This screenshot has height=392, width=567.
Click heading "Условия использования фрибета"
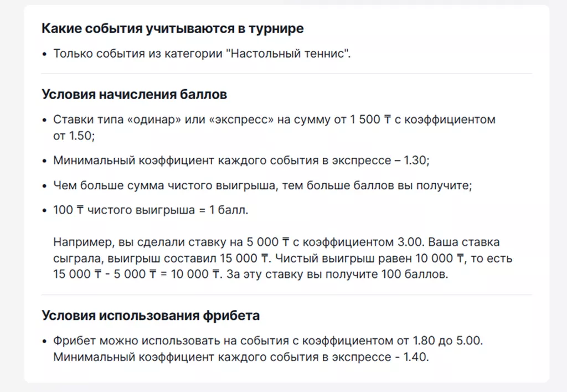151,316
